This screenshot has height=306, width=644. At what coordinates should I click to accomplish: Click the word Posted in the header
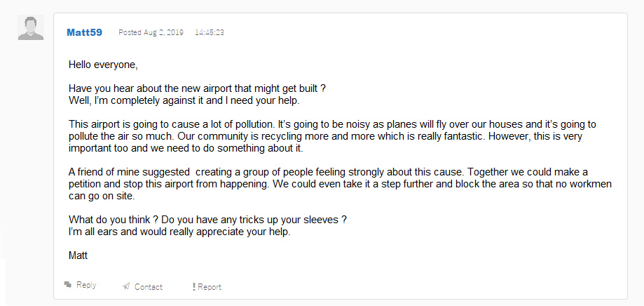pos(129,32)
